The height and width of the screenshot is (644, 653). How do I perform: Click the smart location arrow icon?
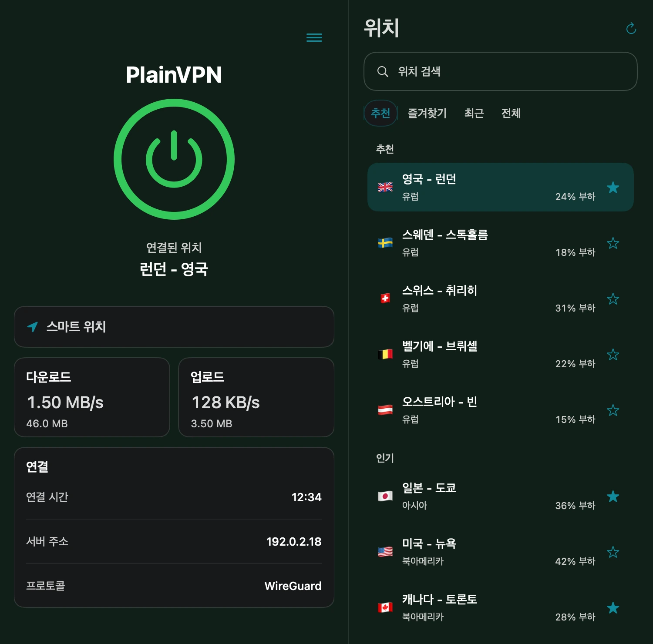pos(33,327)
